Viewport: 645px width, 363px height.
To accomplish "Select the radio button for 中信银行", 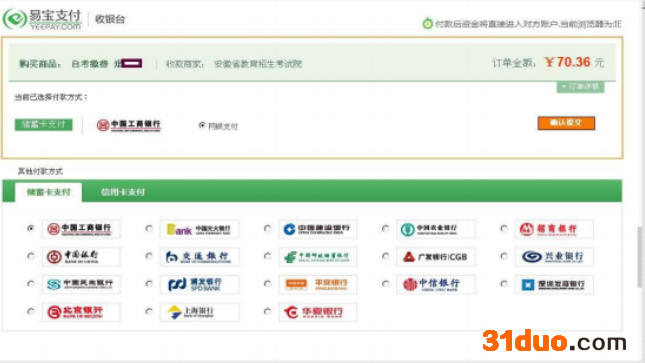I will click(x=385, y=284).
